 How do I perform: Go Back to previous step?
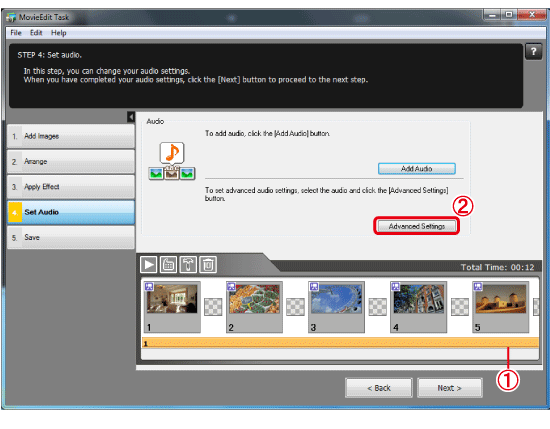(379, 388)
